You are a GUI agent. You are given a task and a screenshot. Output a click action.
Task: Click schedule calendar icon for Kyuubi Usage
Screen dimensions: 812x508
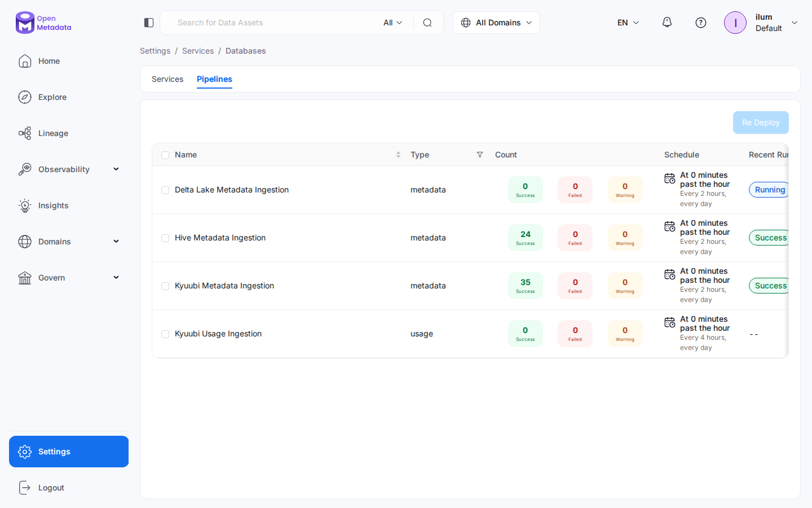click(x=670, y=322)
